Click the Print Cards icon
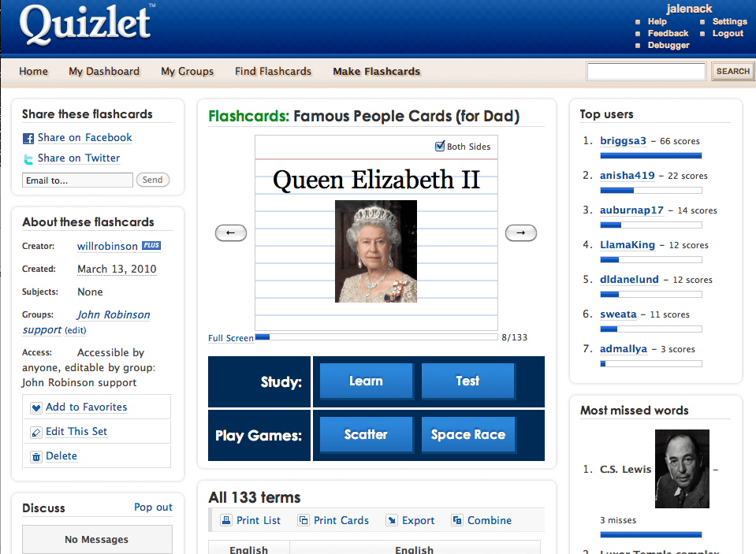 tap(304, 520)
